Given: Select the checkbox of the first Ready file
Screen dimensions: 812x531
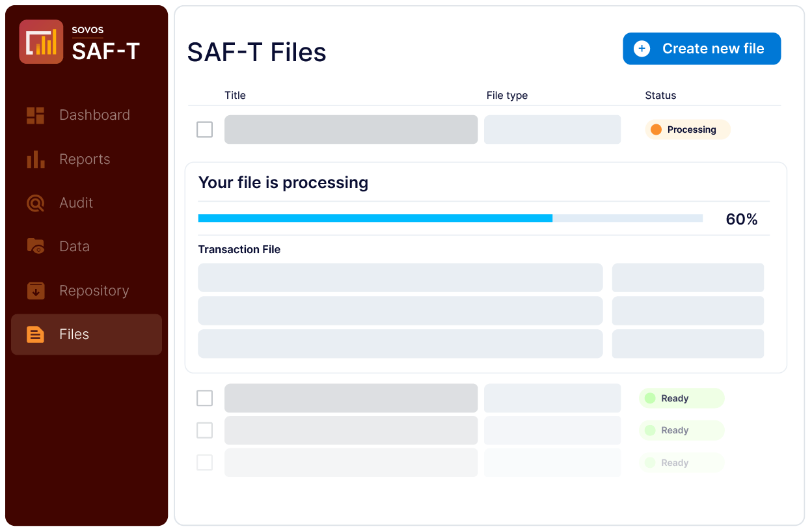Looking at the screenshot, I should [x=204, y=398].
